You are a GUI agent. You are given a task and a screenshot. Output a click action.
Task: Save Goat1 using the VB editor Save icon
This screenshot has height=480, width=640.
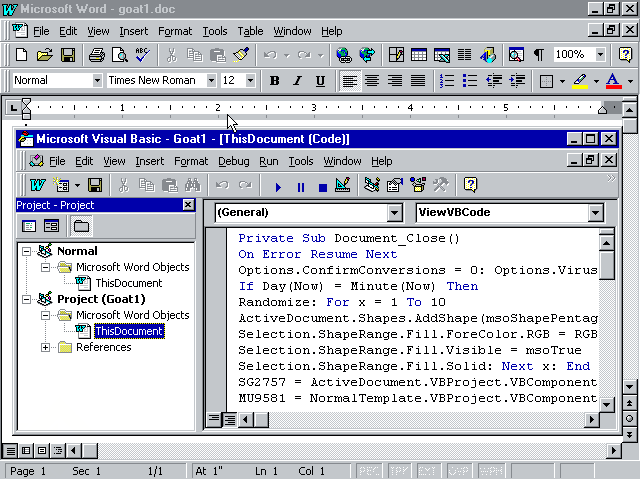point(95,185)
